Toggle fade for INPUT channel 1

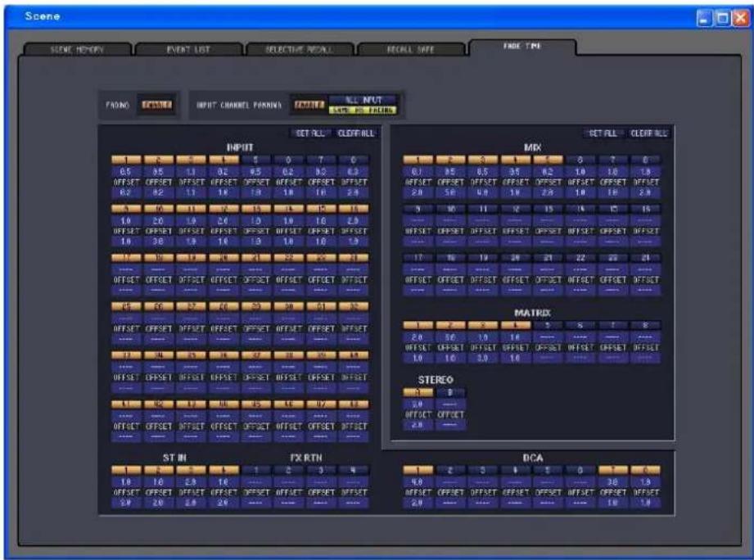[x=126, y=160]
